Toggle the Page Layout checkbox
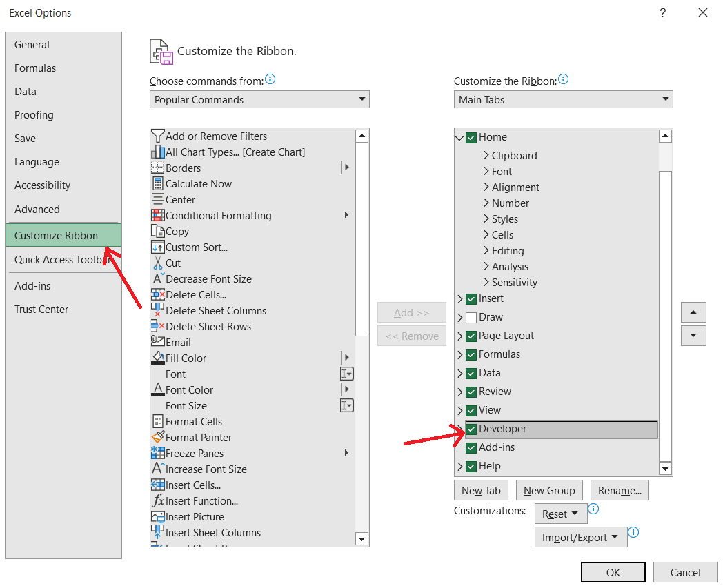The height and width of the screenshot is (588, 723). pyautogui.click(x=471, y=336)
